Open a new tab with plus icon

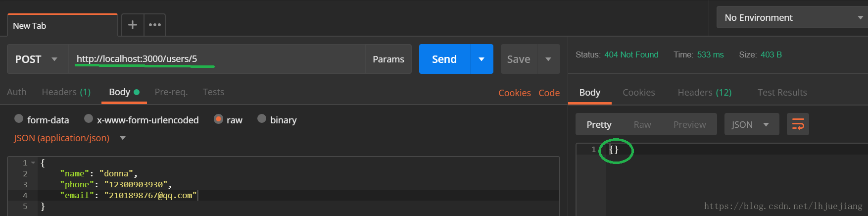click(x=133, y=25)
